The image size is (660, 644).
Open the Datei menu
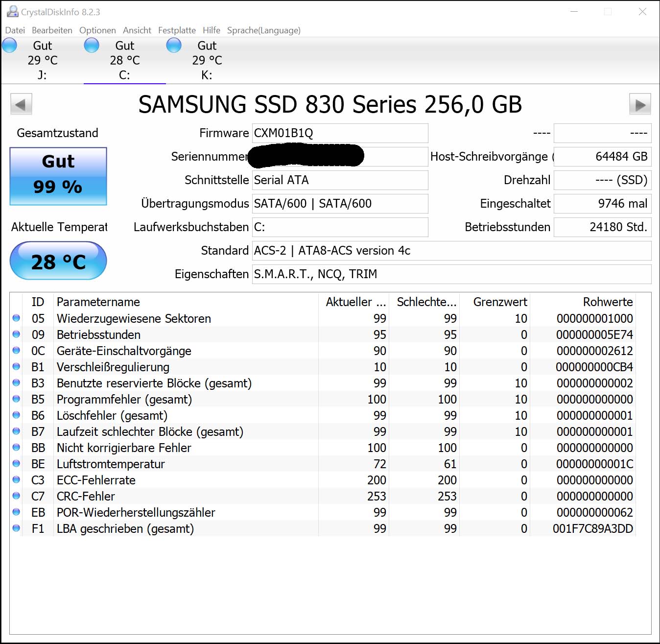15,30
